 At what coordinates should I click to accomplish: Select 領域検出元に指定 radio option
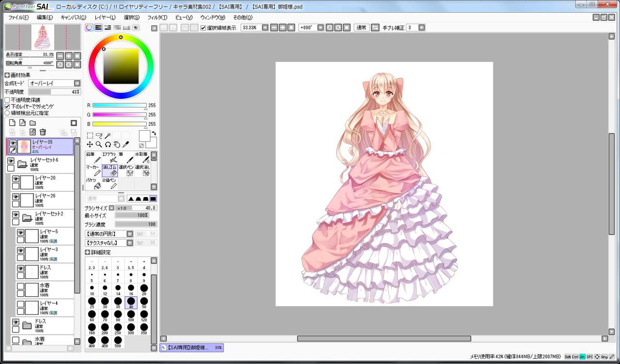tap(7, 113)
